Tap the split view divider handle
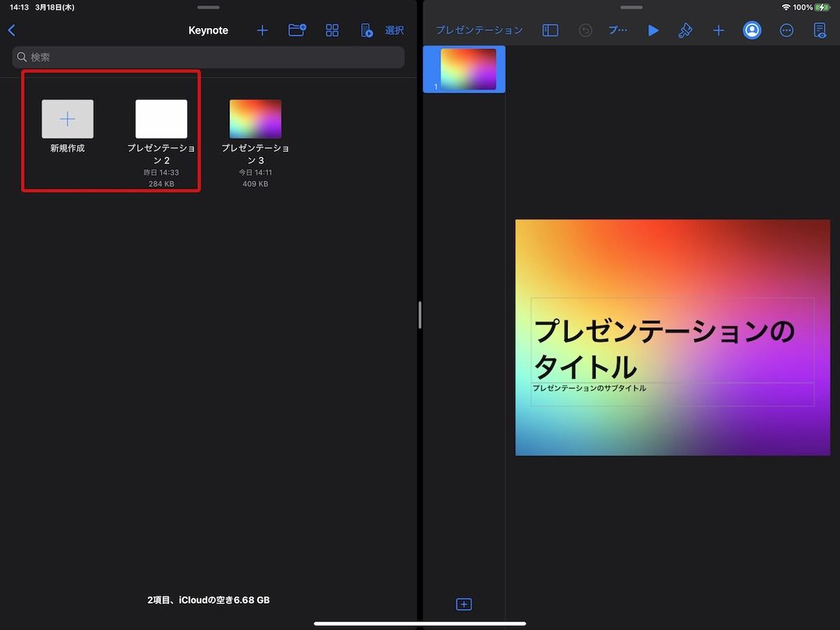Image resolution: width=840 pixels, height=630 pixels. (419, 315)
